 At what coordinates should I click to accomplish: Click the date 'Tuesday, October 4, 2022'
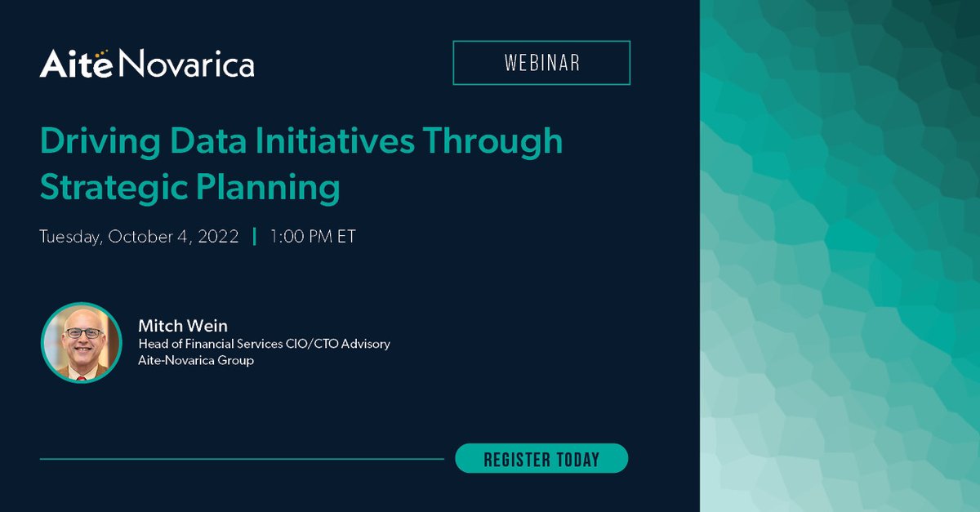pos(139,237)
